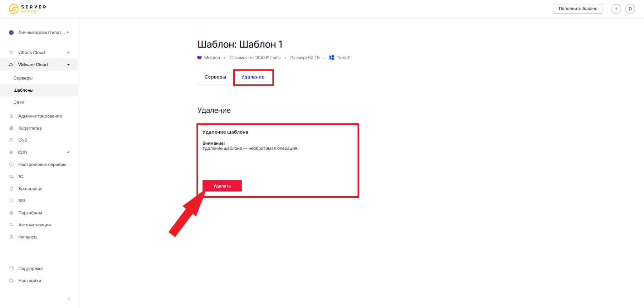Image resolution: width=644 pixels, height=308 pixels.
Task: Click the Удаление шаблона heading
Action: [x=225, y=132]
